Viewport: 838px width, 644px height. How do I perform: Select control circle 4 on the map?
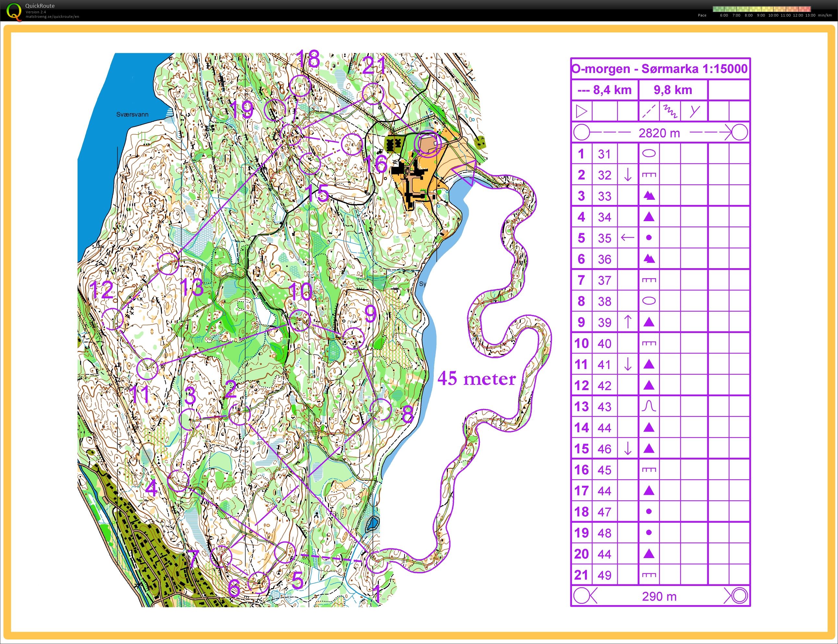[178, 481]
